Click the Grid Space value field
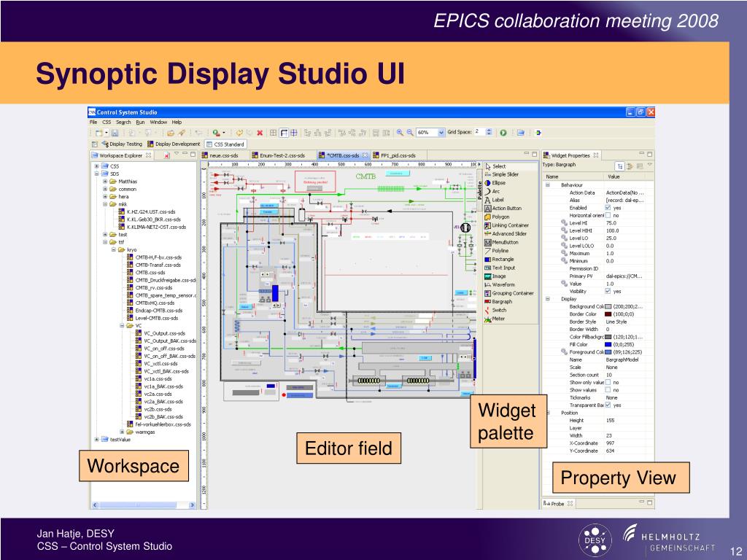The image size is (747, 560). click(479, 132)
